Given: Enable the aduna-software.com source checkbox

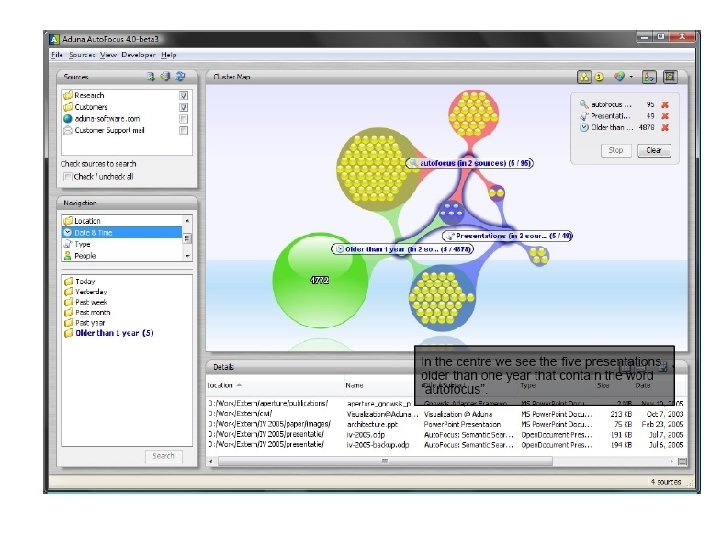Looking at the screenshot, I should click(x=184, y=119).
